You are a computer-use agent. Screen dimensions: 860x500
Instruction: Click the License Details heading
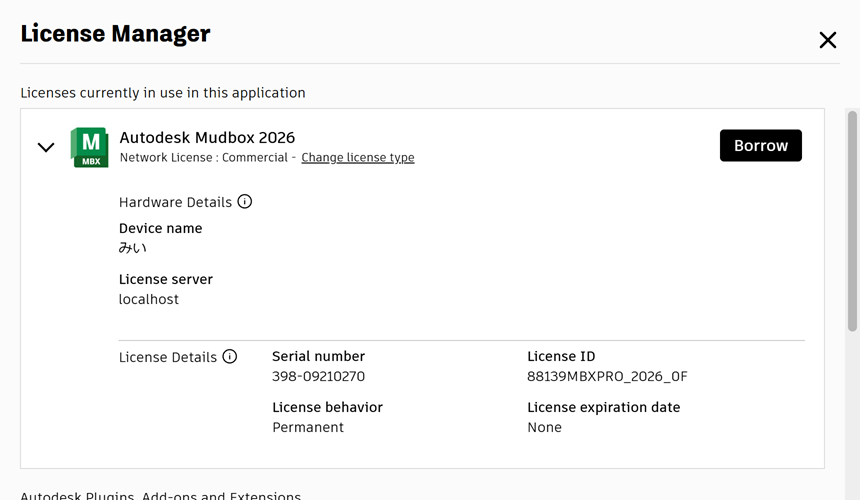point(168,357)
